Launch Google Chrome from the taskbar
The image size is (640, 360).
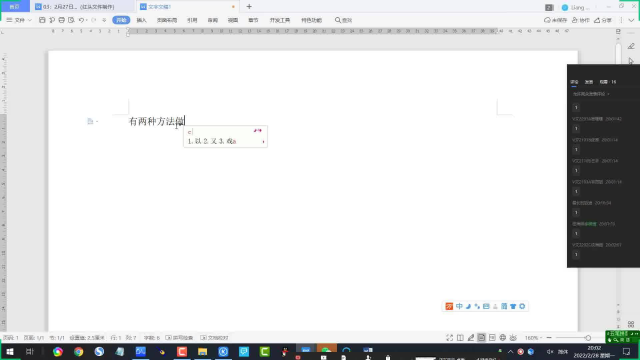click(x=78, y=351)
